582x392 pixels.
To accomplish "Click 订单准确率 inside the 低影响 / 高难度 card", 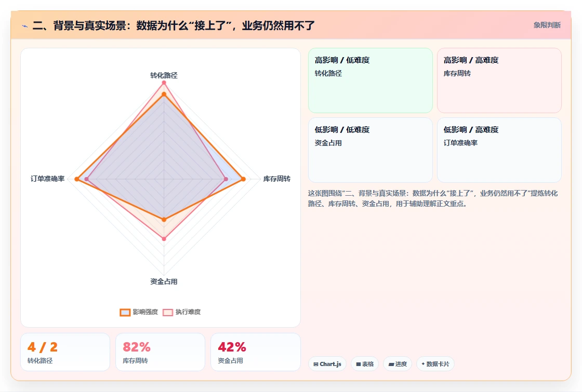I will pos(460,143).
